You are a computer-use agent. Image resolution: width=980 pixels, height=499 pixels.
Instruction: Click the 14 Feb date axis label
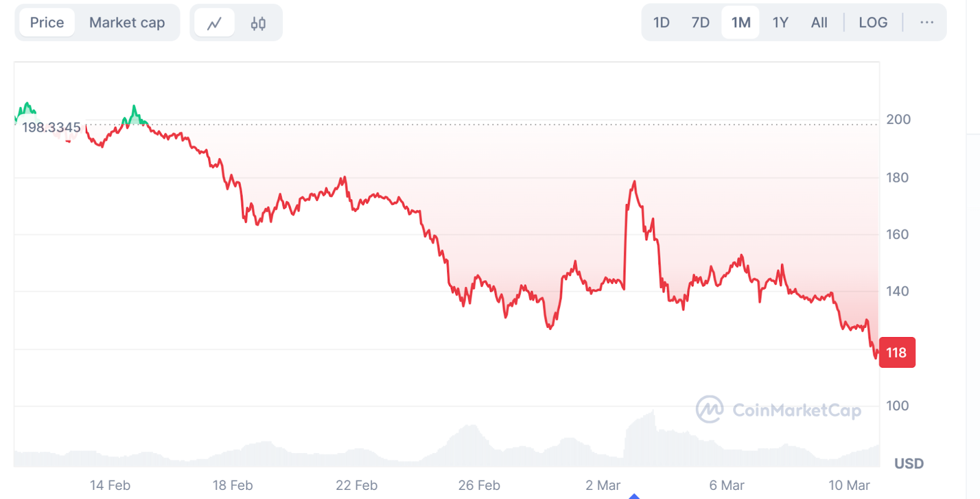coord(110,486)
